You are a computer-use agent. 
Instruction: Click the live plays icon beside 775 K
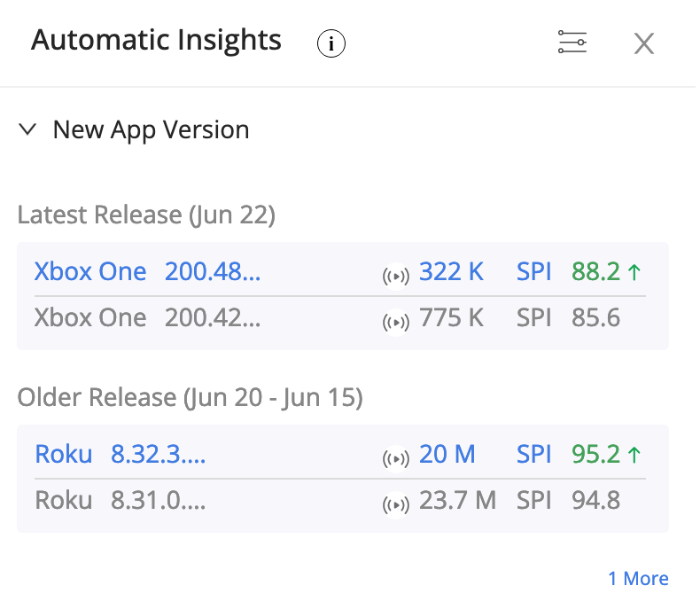tap(395, 322)
